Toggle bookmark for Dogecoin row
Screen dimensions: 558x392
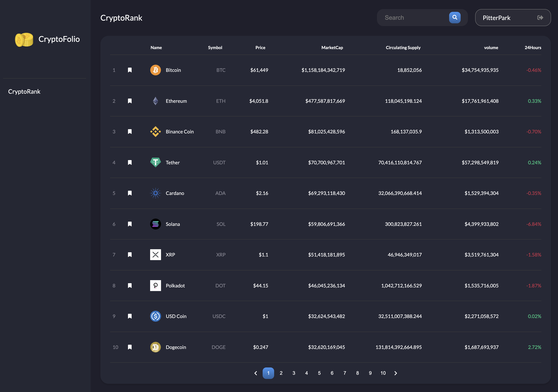[x=130, y=347]
